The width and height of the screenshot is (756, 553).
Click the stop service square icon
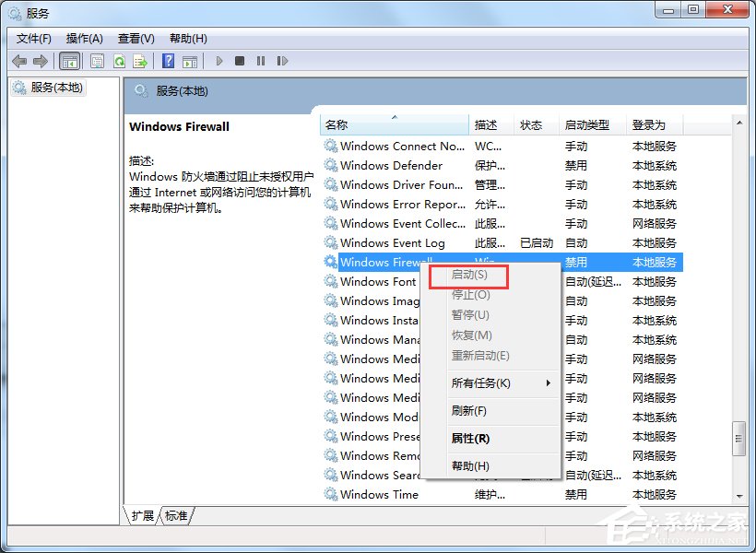click(239, 61)
